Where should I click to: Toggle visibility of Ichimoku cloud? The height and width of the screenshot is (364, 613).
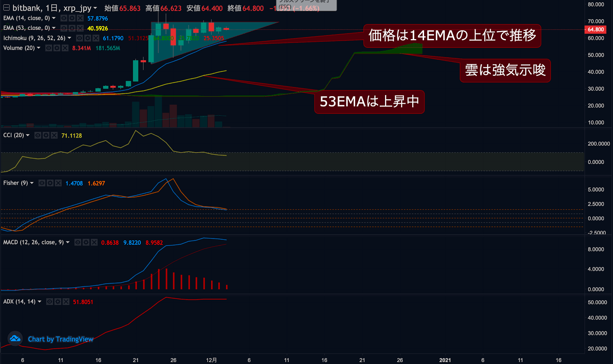point(79,38)
